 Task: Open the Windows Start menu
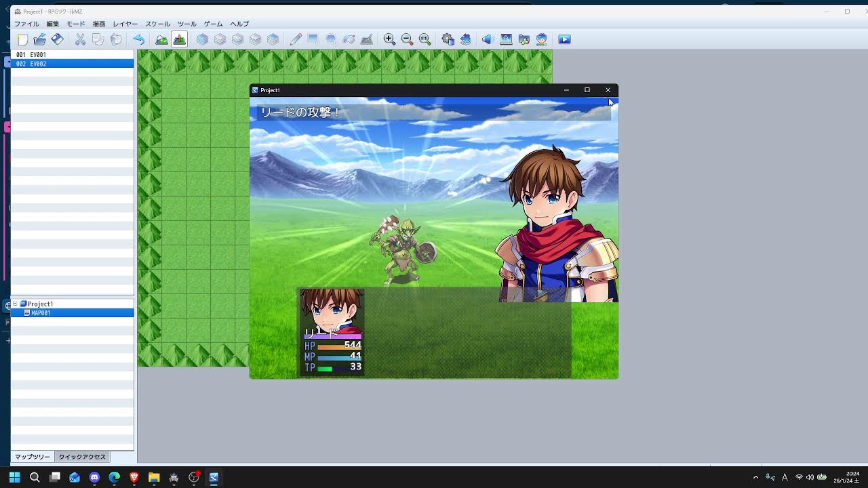(x=15, y=477)
